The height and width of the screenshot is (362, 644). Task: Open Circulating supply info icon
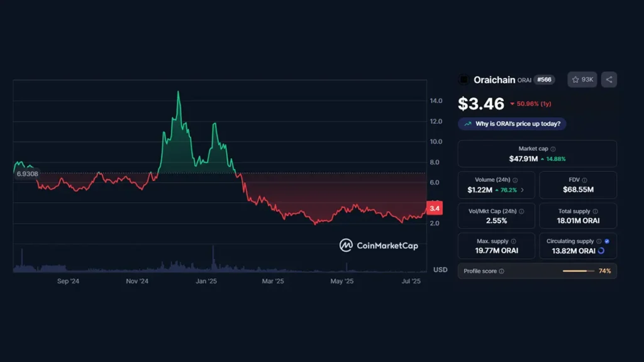599,241
